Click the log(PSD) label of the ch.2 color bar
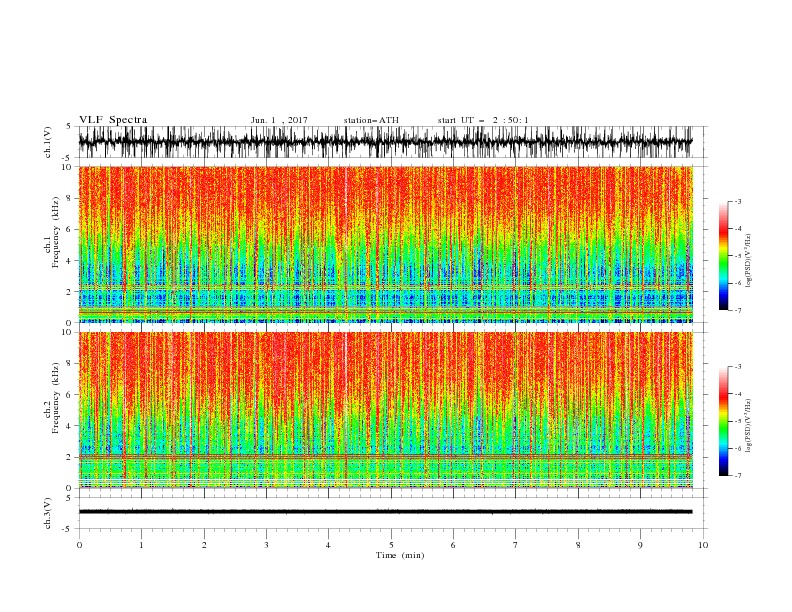The height and width of the screenshot is (612, 792). pyautogui.click(x=749, y=425)
